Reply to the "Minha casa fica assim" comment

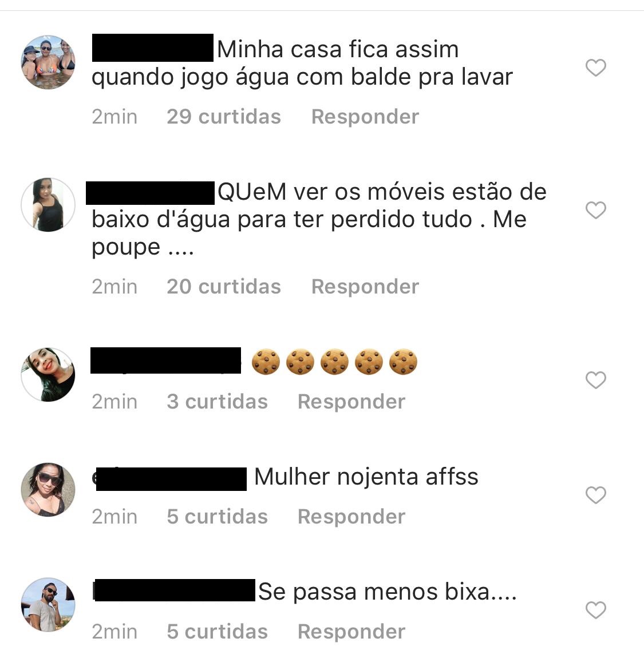(x=365, y=117)
